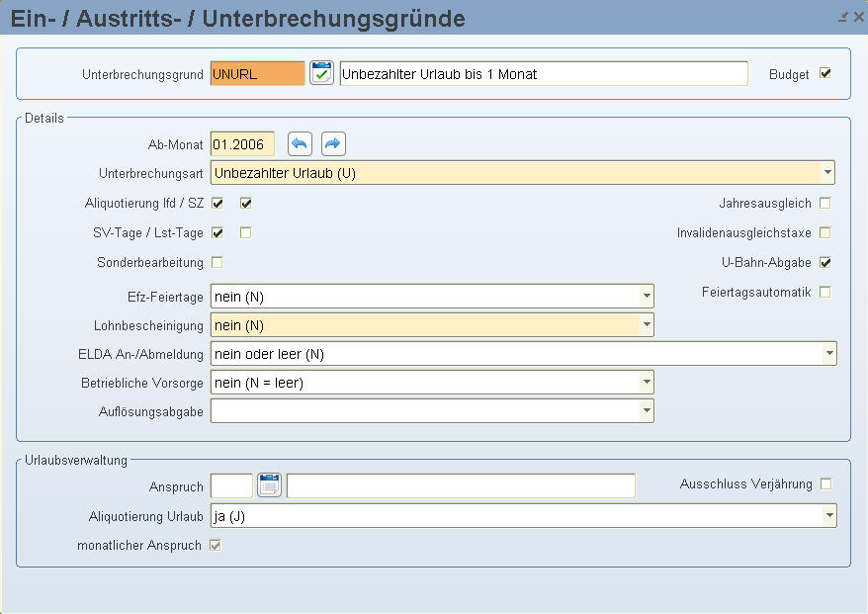Viewport: 868px width, 614px height.
Task: Go to next month with right arrow
Action: point(333,144)
